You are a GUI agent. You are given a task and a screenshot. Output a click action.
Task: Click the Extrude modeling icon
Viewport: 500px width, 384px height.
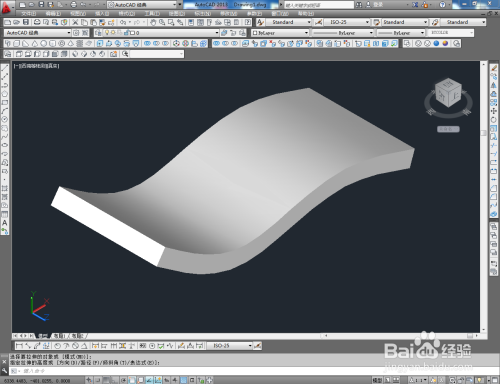coord(100,44)
